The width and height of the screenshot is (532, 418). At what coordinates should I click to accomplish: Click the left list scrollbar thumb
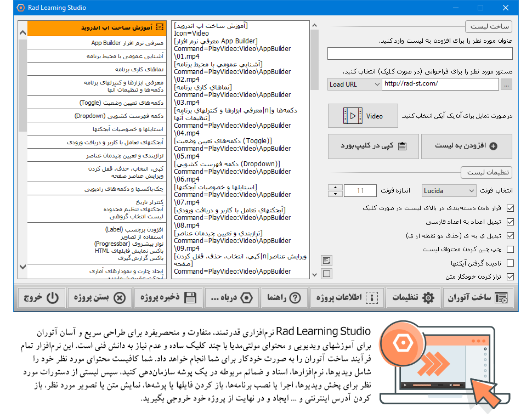pyautogui.click(x=22, y=86)
